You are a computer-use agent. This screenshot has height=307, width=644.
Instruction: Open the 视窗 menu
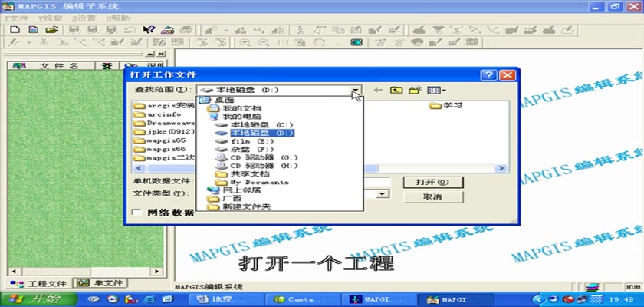[x=50, y=18]
